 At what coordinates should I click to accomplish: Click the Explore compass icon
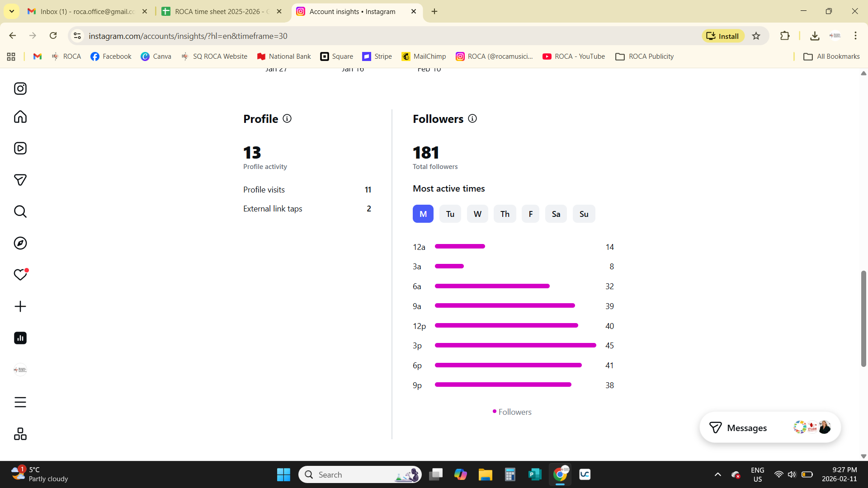(x=20, y=243)
